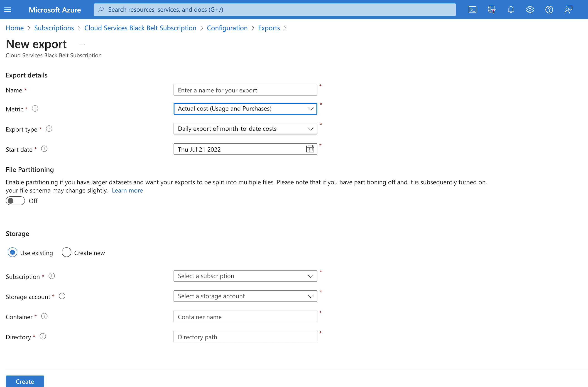Open portal settings gear icon
588x387 pixels.
tap(530, 10)
